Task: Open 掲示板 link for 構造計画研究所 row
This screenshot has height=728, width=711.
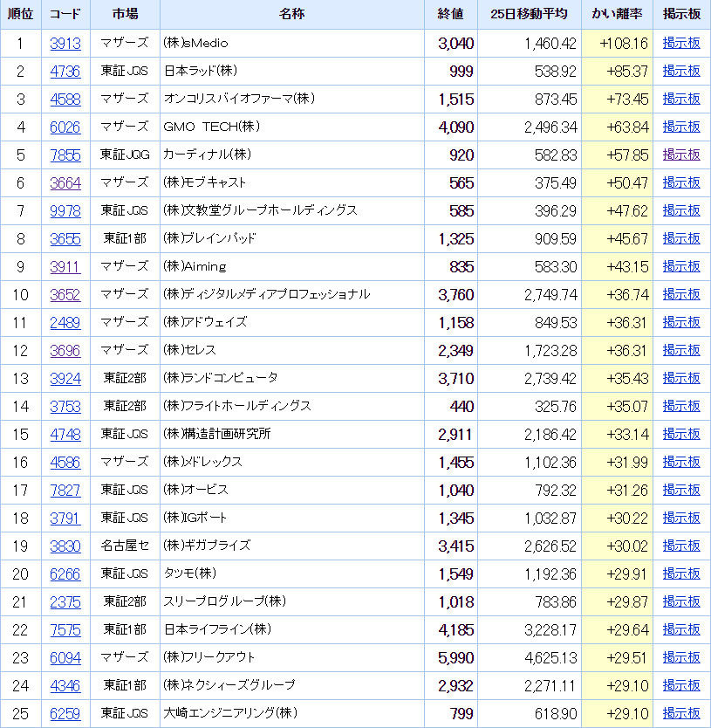Action: pos(681,434)
